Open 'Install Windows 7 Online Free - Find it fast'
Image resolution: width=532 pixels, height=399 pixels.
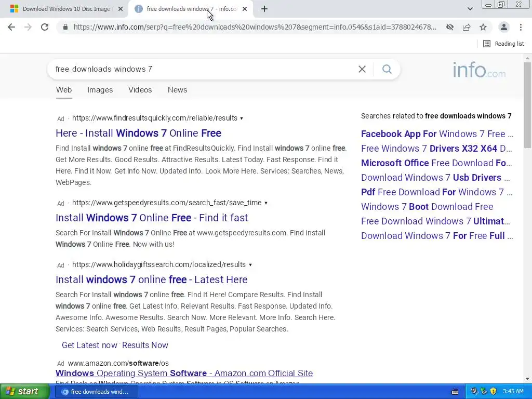[x=152, y=218]
